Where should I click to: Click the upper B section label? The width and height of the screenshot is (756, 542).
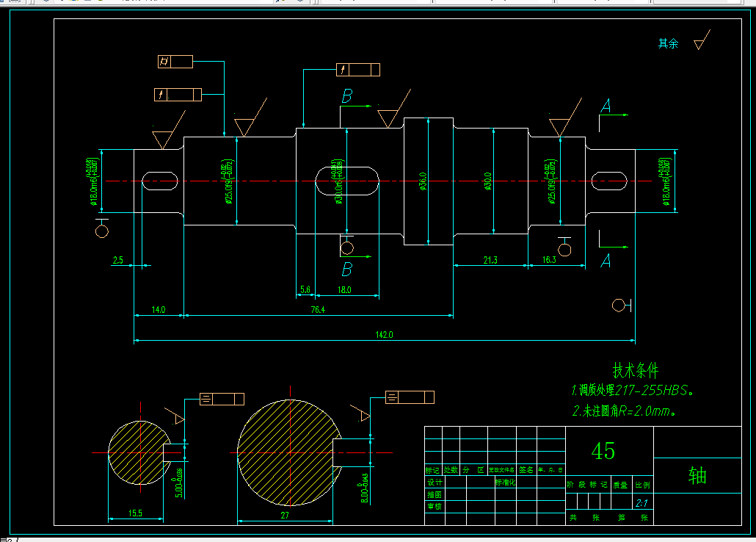pos(346,96)
